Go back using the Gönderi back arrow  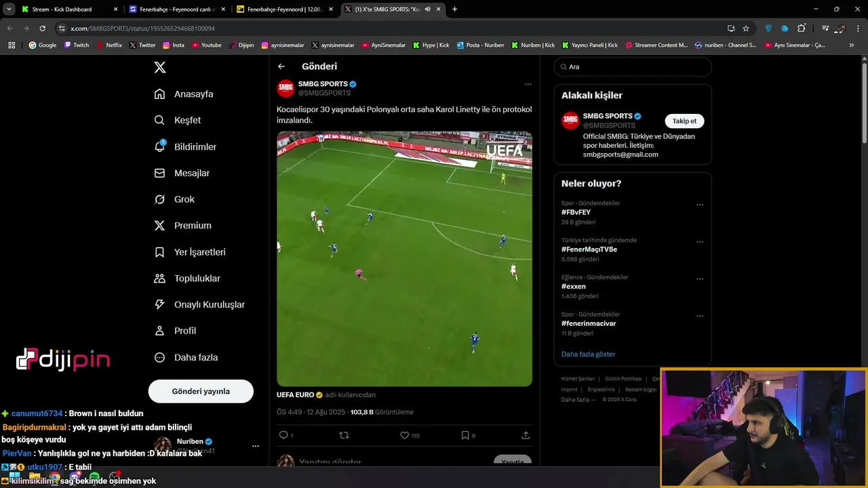pyautogui.click(x=281, y=66)
